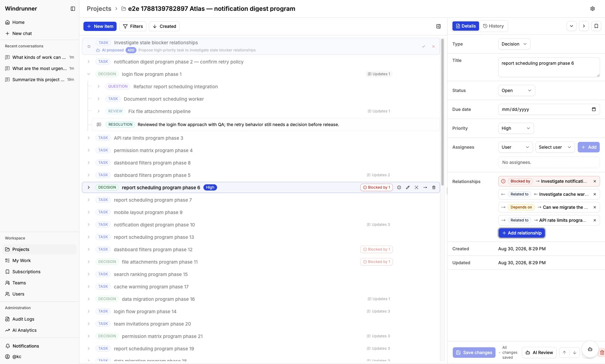
Task: Move item down arrow in footer
Action: (x=575, y=353)
